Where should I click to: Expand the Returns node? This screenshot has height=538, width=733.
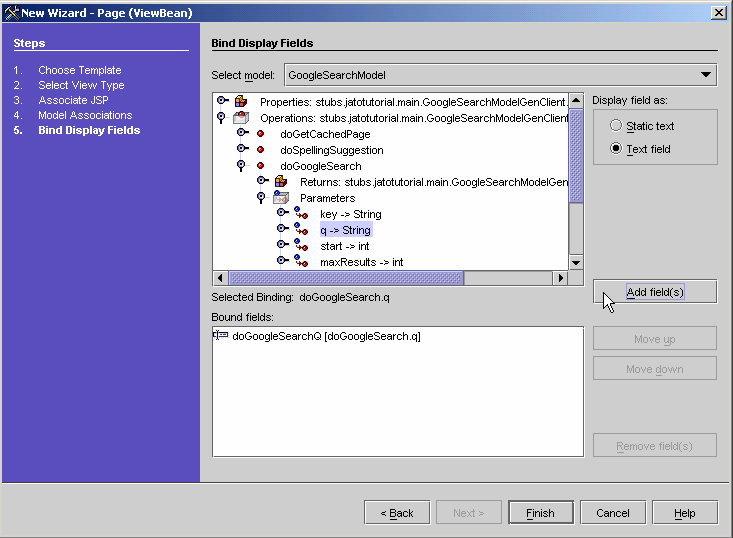(263, 180)
